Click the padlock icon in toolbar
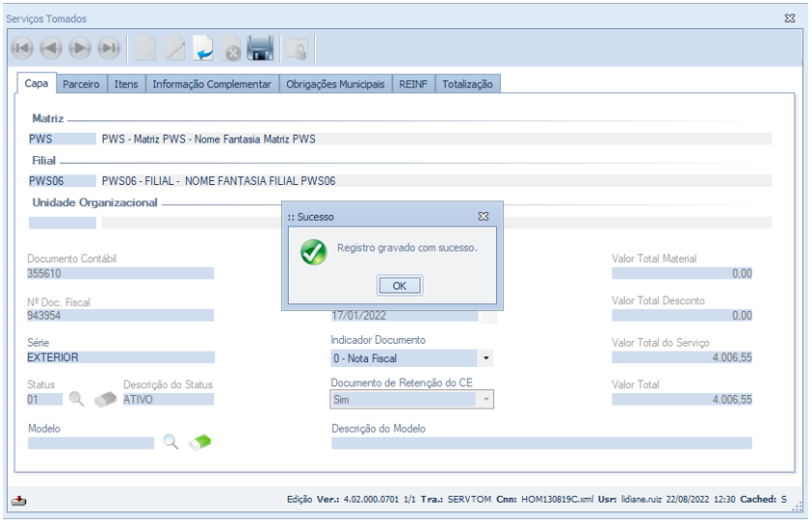This screenshot has width=812, height=524. coord(297,47)
